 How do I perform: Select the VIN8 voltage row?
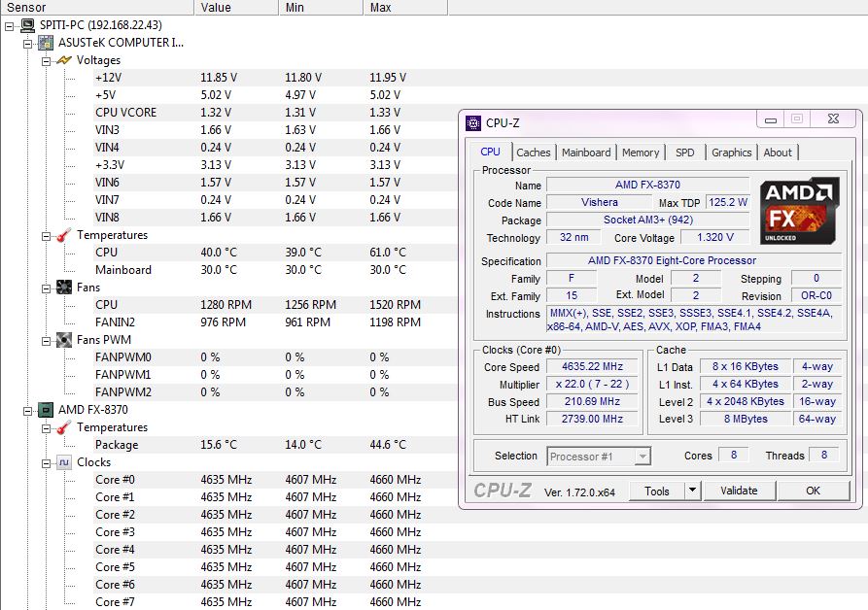(275, 218)
